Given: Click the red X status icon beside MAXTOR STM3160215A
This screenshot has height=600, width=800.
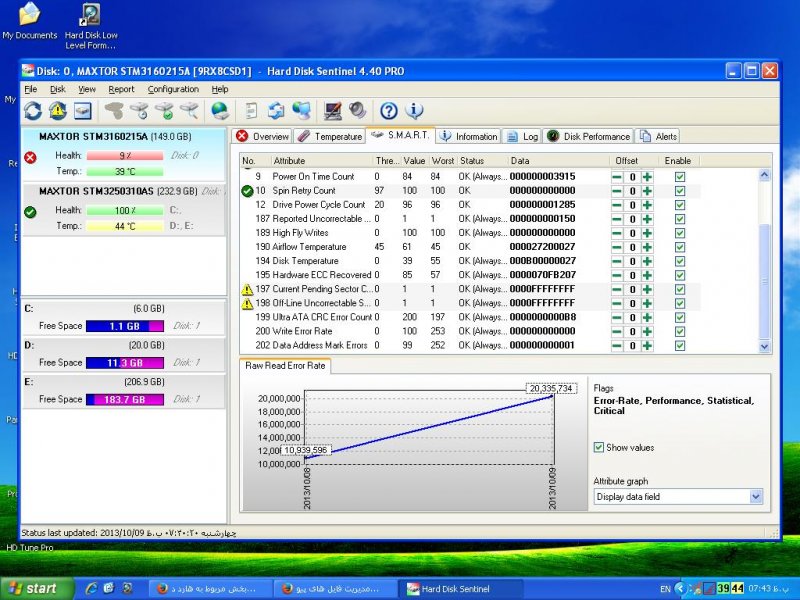Looking at the screenshot, I should 30,158.
